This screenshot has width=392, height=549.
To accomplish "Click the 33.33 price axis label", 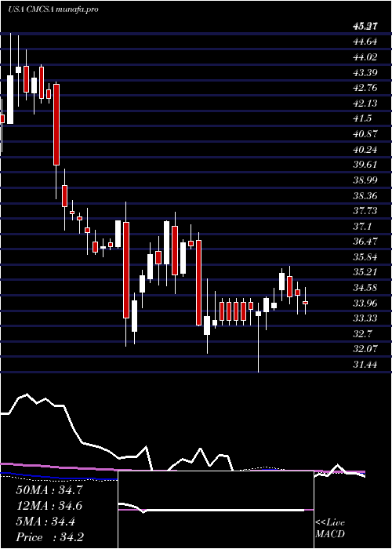I will coord(365,318).
